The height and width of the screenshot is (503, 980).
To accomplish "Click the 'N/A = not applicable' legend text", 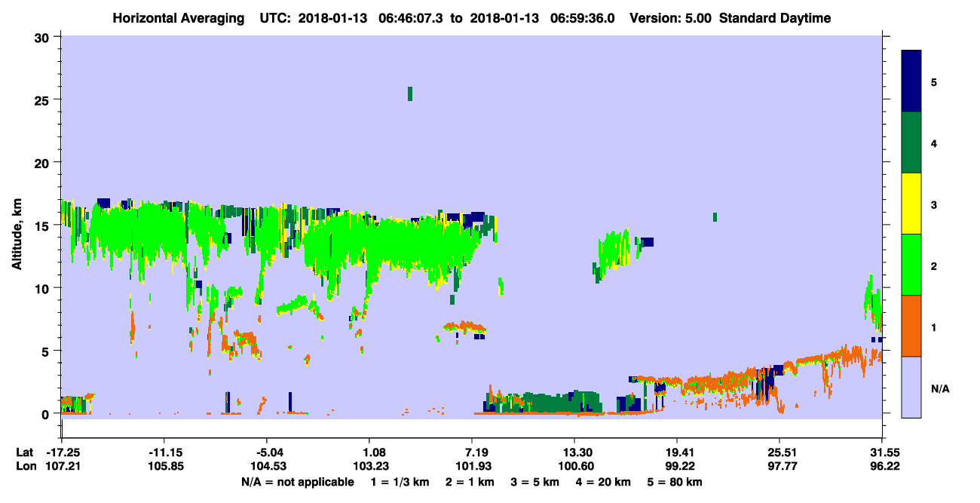I will 297,482.
